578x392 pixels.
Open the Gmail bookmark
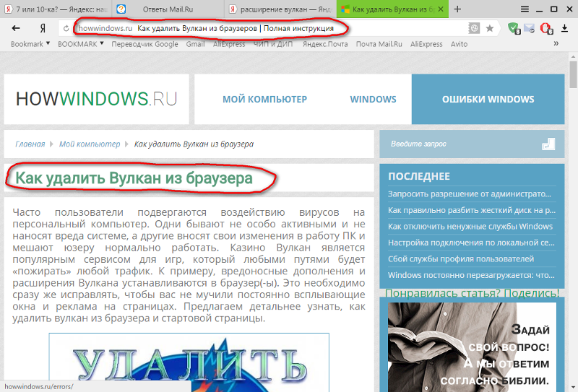[195, 44]
